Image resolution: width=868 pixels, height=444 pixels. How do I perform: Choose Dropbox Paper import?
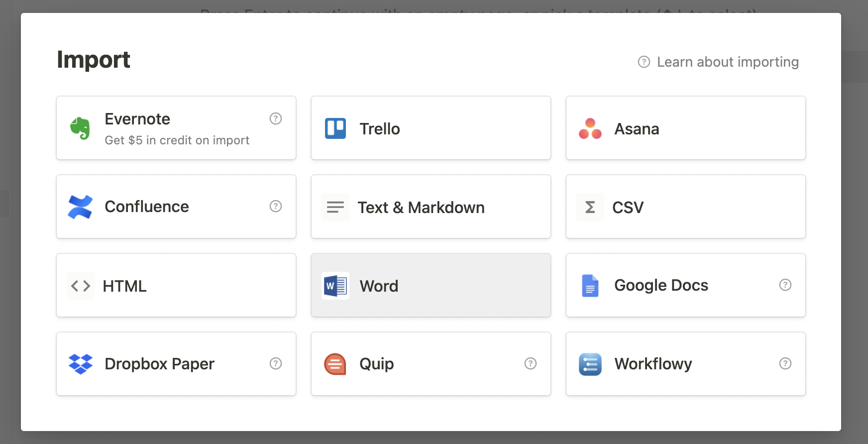click(x=176, y=364)
